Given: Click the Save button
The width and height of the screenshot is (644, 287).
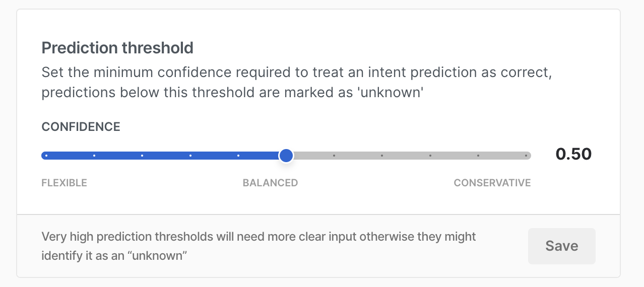Looking at the screenshot, I should [x=561, y=246].
